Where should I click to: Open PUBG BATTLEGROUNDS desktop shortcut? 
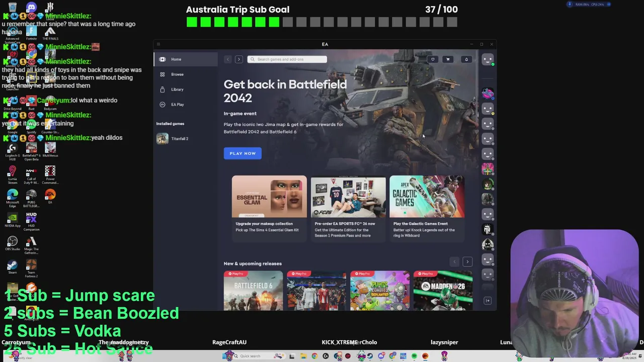pyautogui.click(x=31, y=198)
